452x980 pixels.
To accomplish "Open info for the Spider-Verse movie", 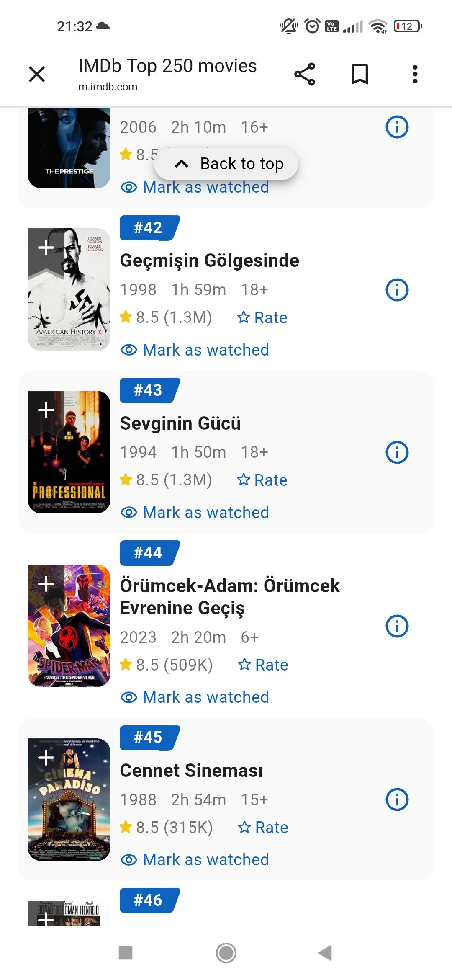I will [397, 626].
